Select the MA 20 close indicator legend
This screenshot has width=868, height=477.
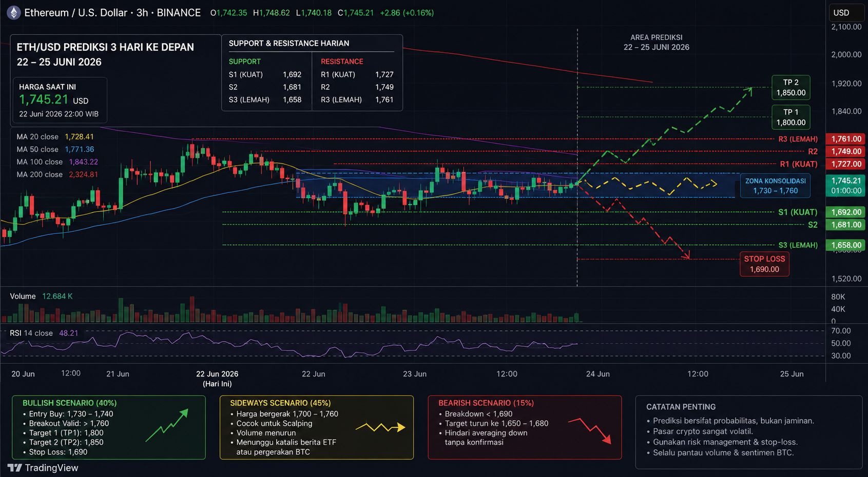coord(55,137)
